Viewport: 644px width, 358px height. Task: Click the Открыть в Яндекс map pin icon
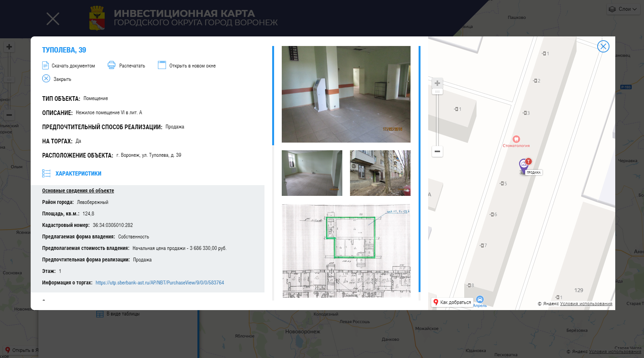[7, 350]
